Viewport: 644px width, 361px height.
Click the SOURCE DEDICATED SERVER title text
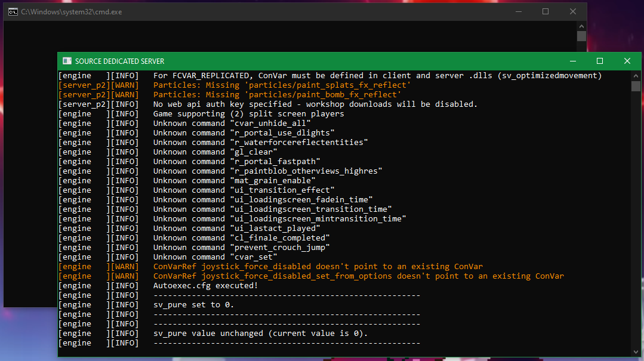(x=119, y=61)
